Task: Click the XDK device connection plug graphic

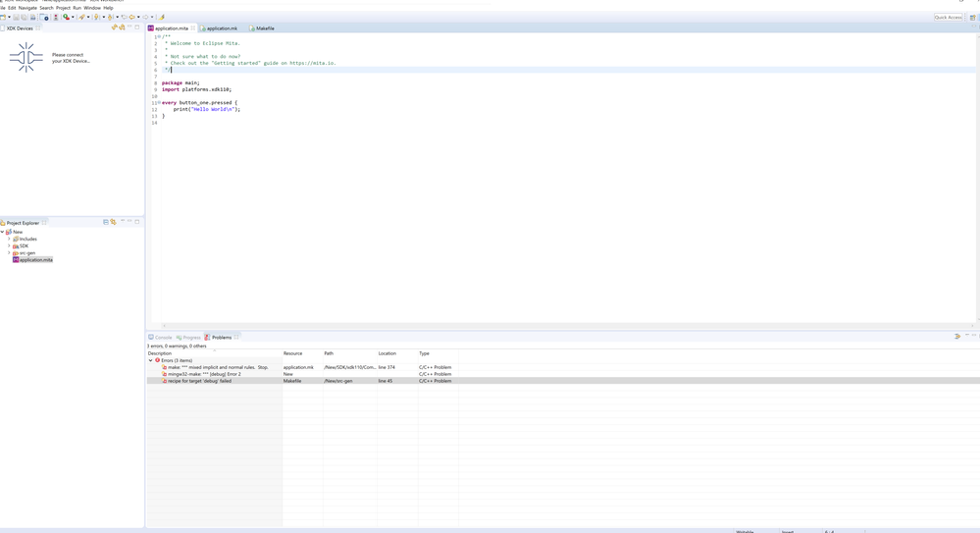Action: [x=26, y=57]
